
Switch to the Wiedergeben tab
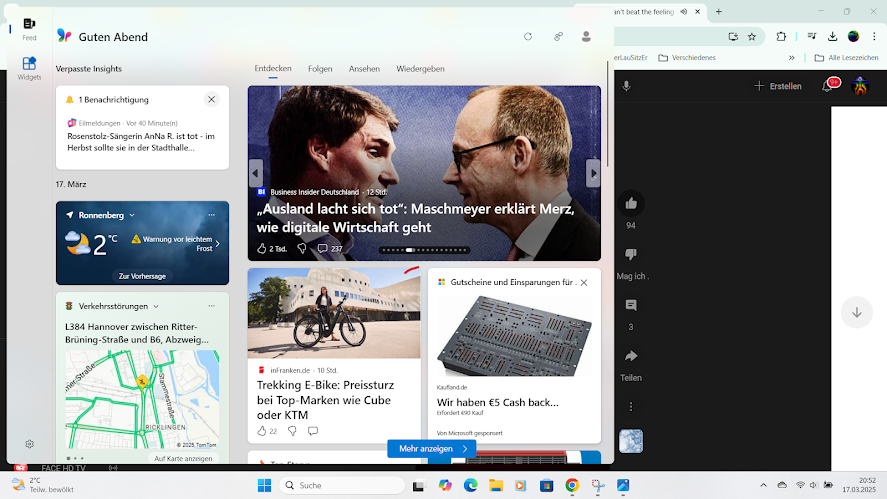tap(420, 68)
